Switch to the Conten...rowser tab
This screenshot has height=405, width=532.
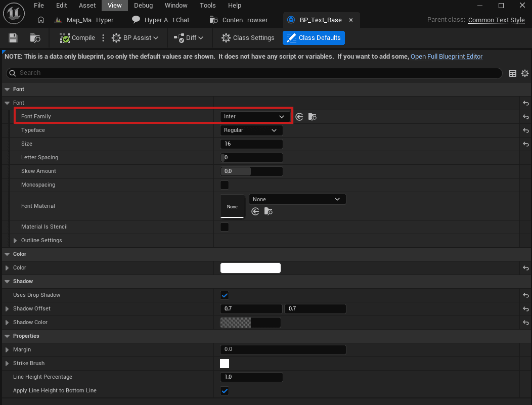[239, 20]
